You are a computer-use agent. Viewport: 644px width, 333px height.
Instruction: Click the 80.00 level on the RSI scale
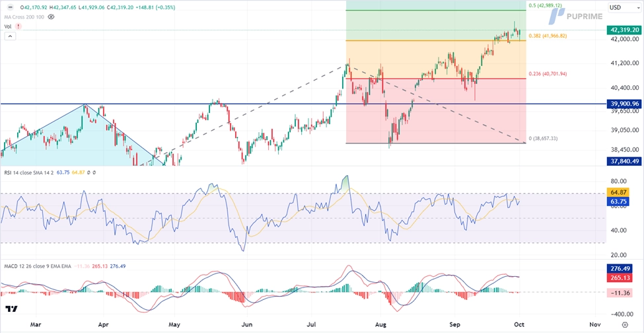(618, 180)
